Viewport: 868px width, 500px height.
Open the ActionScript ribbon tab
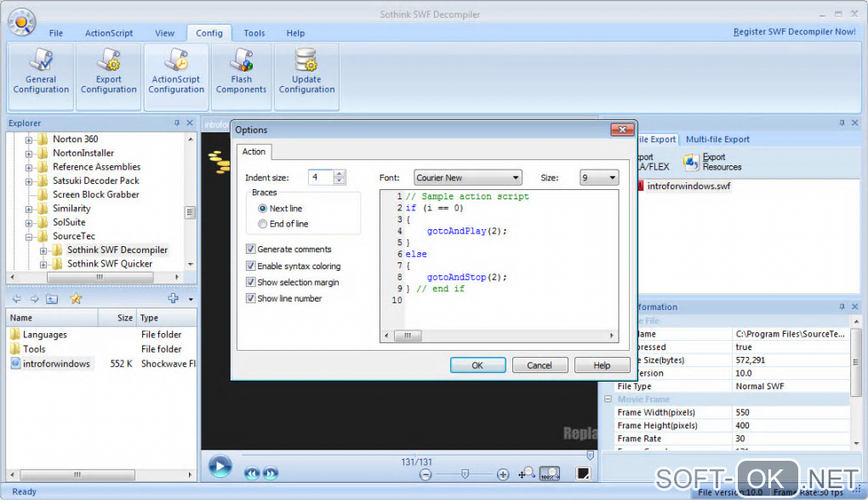(x=109, y=33)
